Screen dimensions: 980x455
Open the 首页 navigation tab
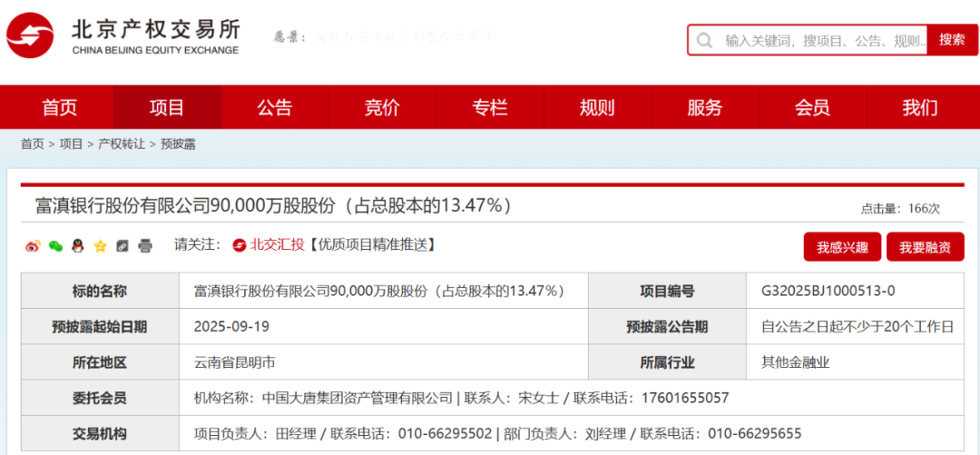(59, 108)
